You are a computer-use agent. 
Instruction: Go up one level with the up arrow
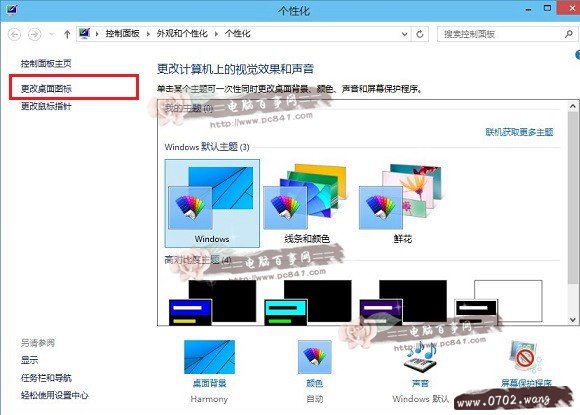coord(67,34)
